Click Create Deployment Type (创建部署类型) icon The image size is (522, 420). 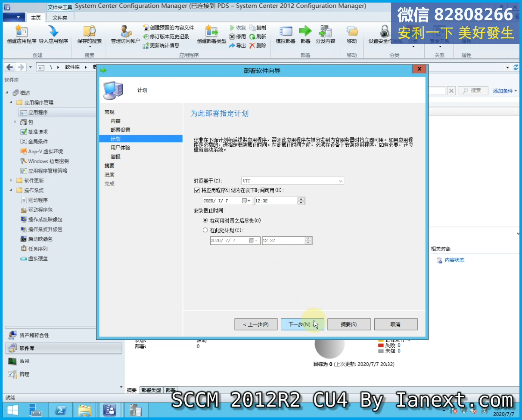pos(211,34)
